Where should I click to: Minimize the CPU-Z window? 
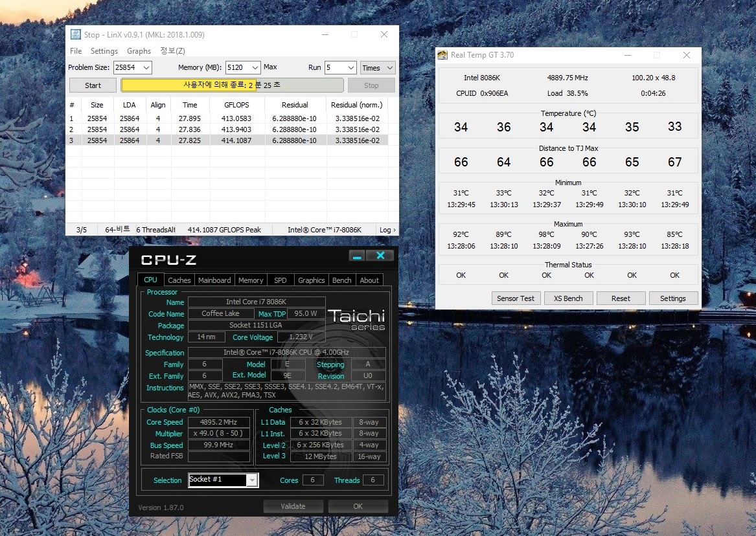coord(357,256)
